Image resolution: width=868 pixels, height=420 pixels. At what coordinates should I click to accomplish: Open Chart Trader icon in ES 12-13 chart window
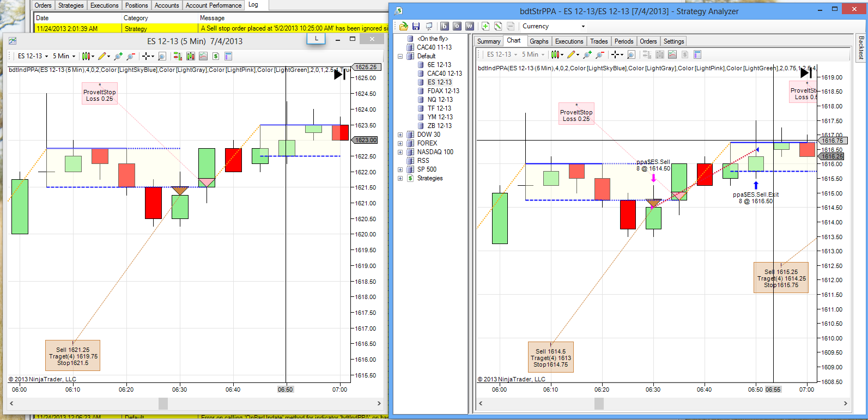click(177, 56)
